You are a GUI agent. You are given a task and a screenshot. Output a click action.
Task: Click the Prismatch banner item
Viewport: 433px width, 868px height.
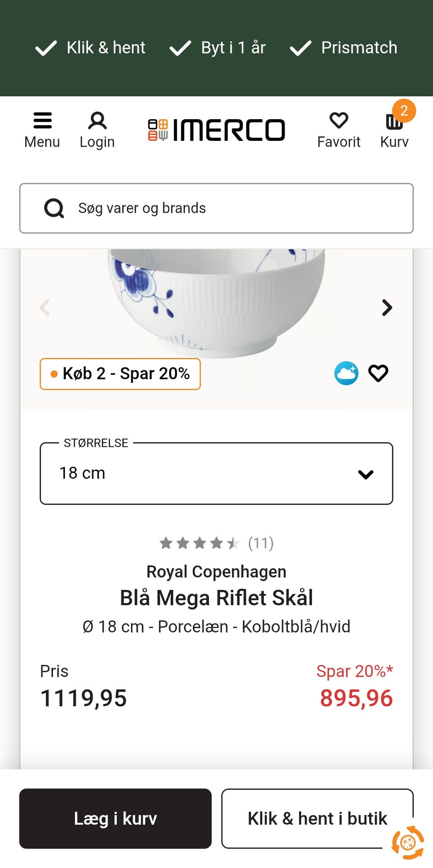click(x=344, y=48)
